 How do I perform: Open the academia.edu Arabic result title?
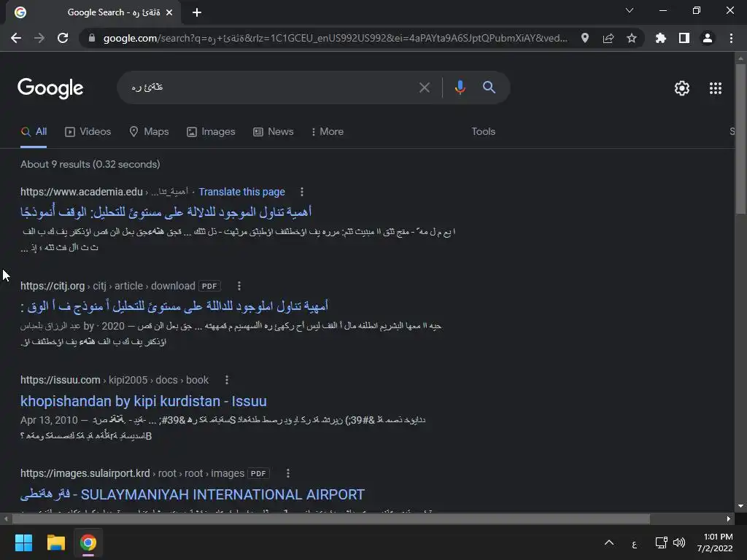click(x=166, y=211)
